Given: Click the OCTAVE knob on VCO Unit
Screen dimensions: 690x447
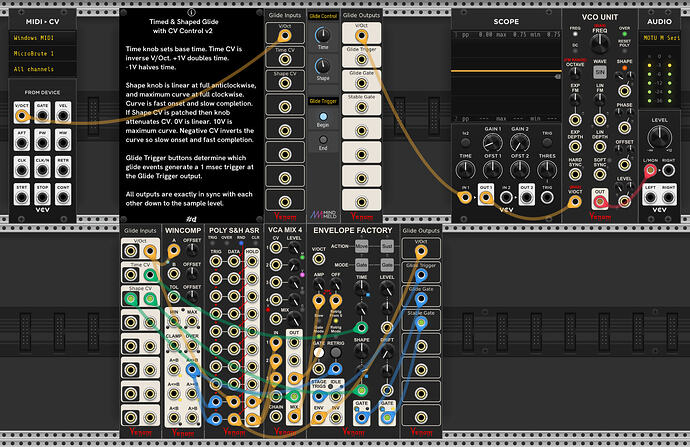Looking at the screenshot, I should (x=575, y=73).
